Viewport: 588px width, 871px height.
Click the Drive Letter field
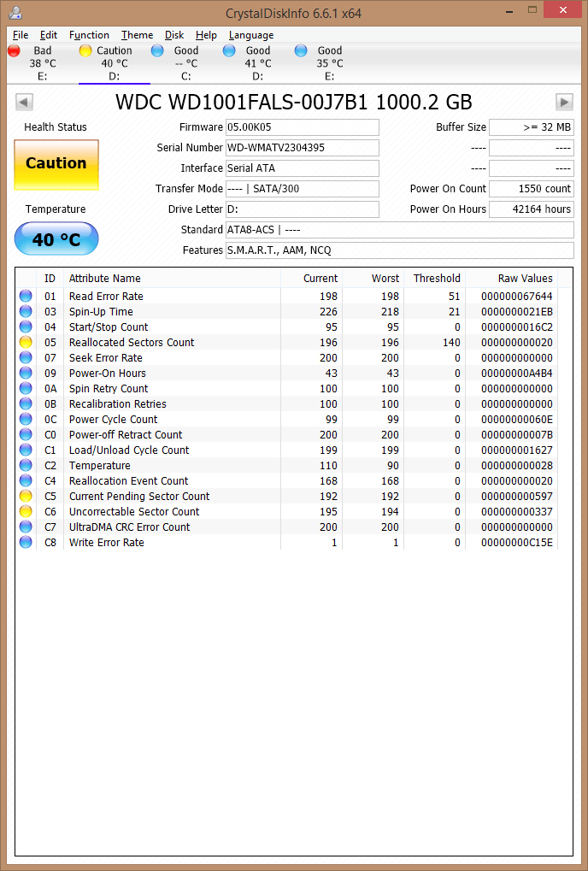pyautogui.click(x=302, y=209)
